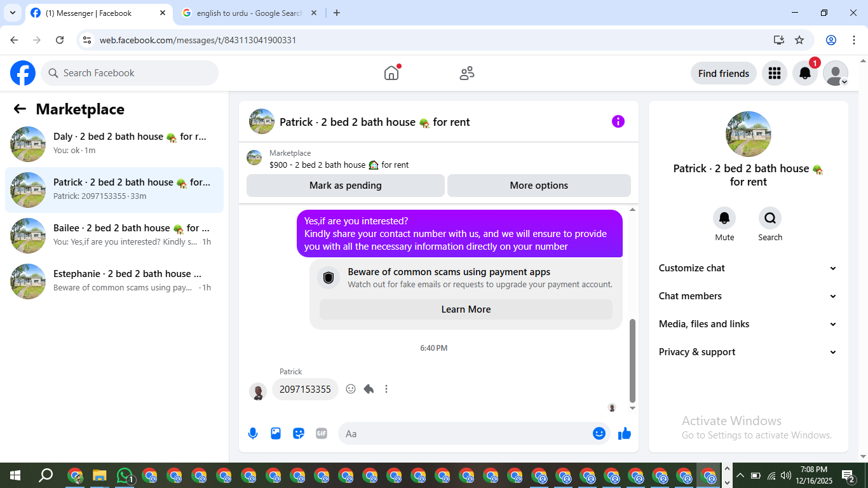React to Patrick's message with emoji icon
The image size is (868, 488).
tap(351, 389)
